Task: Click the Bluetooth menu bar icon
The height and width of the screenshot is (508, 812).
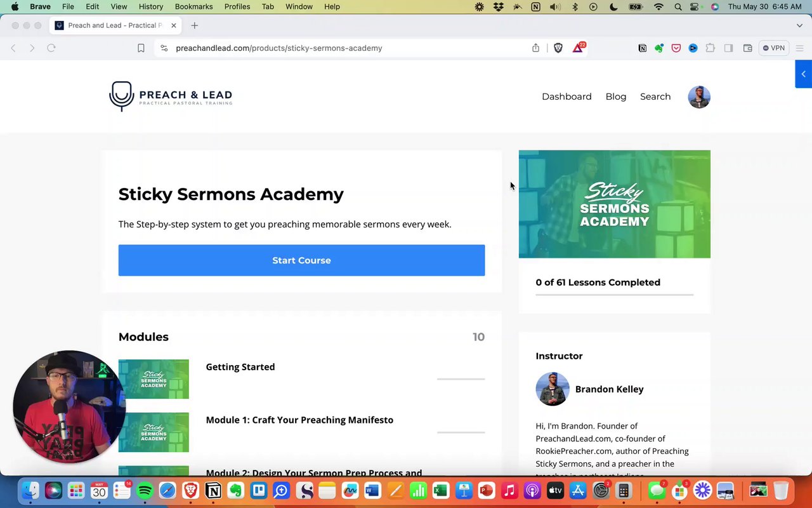Action: (575, 6)
